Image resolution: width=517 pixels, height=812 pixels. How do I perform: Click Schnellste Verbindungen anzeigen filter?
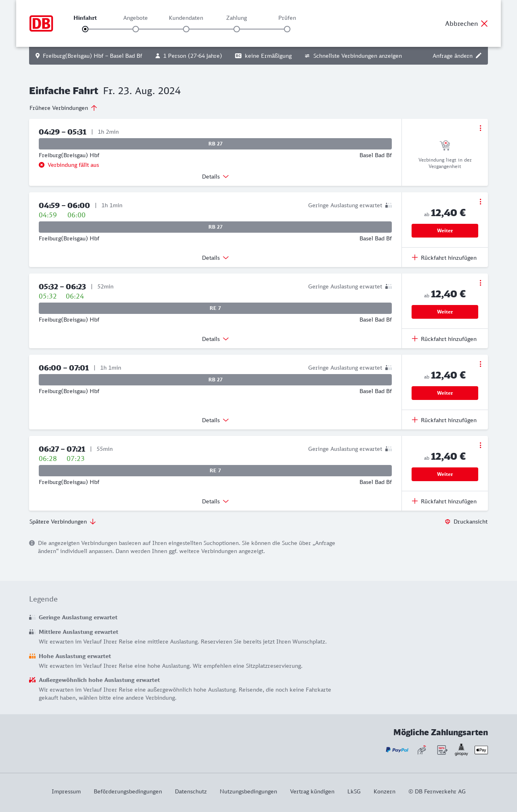click(353, 56)
